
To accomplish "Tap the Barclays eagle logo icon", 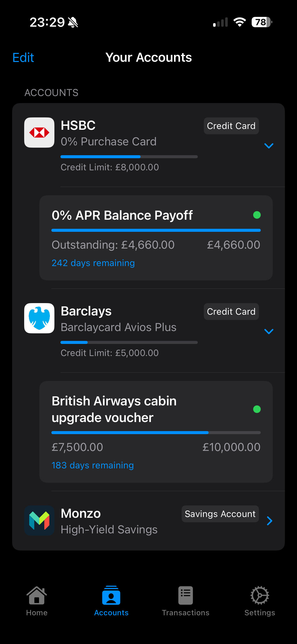I will (39, 318).
